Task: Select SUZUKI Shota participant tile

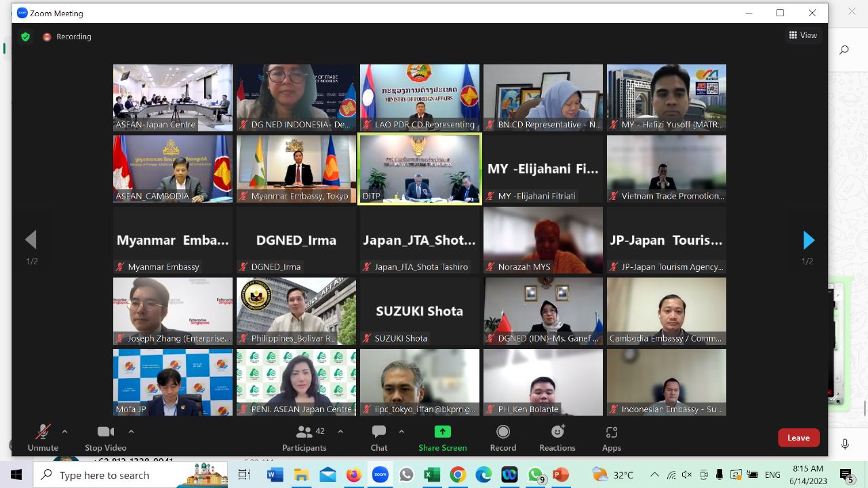Action: (420, 311)
